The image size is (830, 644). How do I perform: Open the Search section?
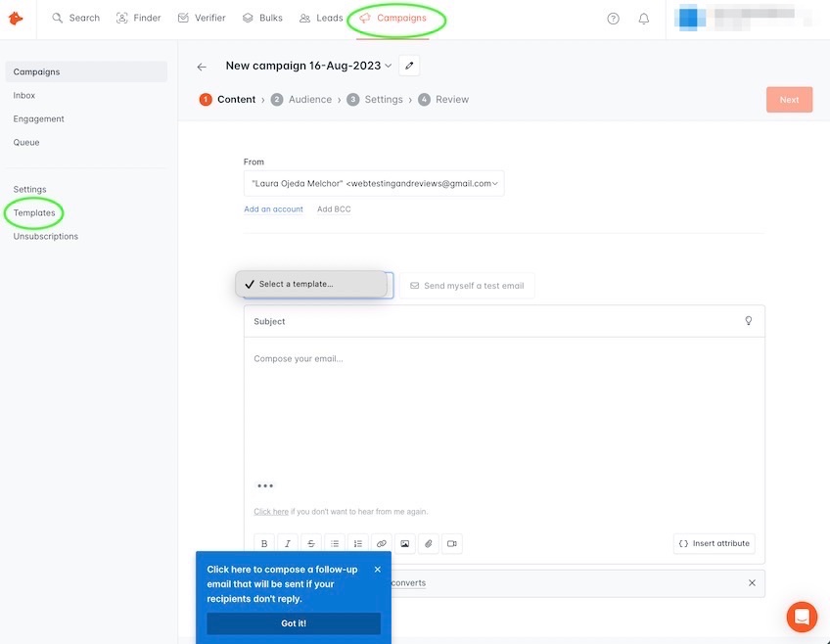pos(75,18)
